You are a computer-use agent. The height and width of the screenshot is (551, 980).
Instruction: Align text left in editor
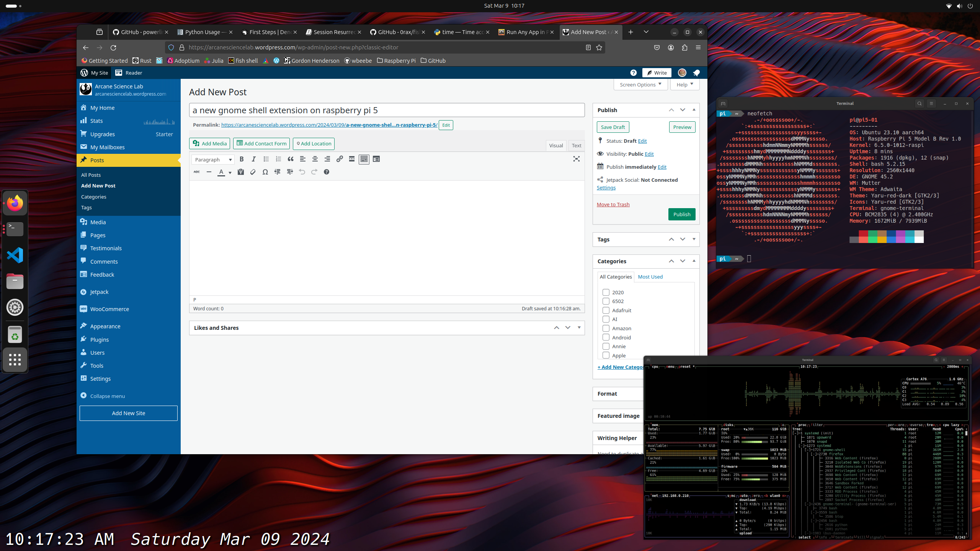coord(303,159)
